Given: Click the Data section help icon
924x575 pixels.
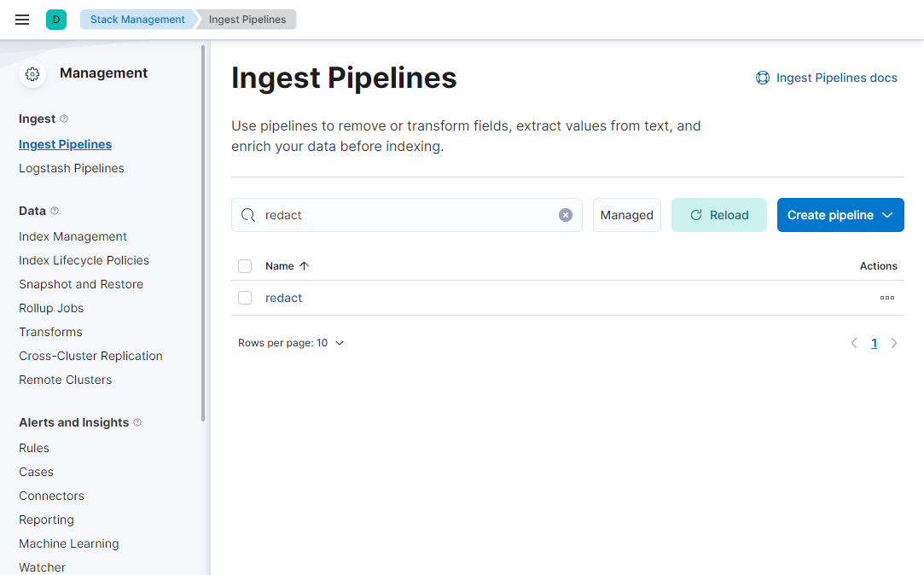Looking at the screenshot, I should (55, 211).
